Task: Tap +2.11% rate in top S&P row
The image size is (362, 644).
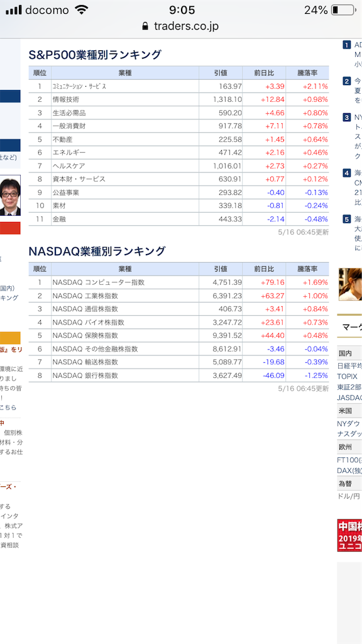Action: coord(315,86)
